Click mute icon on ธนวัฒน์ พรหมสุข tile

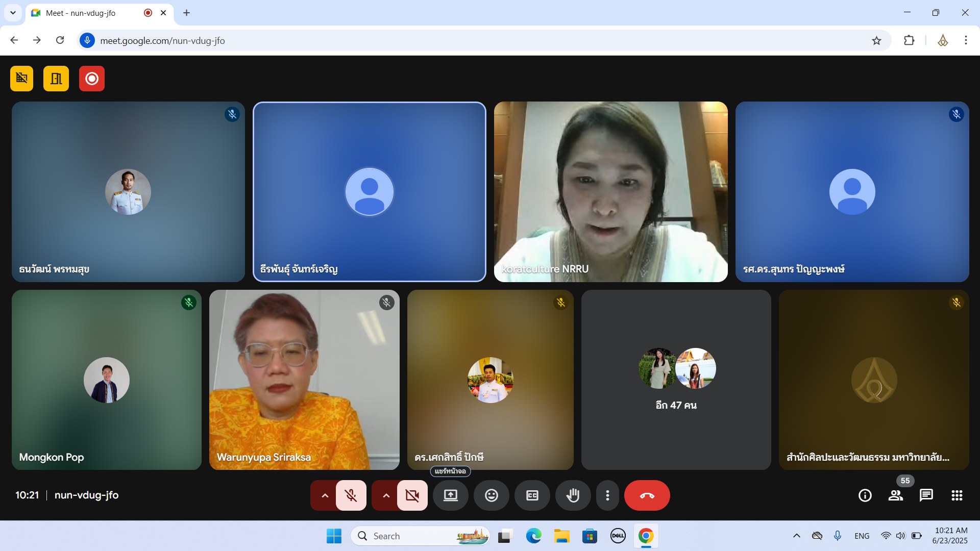click(x=232, y=114)
